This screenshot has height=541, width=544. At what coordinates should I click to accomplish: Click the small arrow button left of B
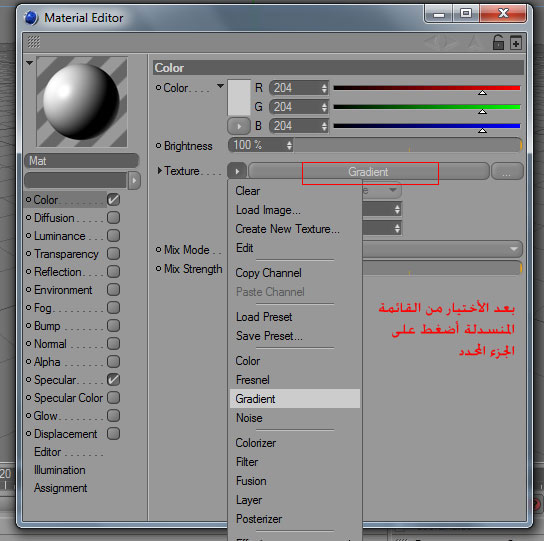(x=239, y=126)
